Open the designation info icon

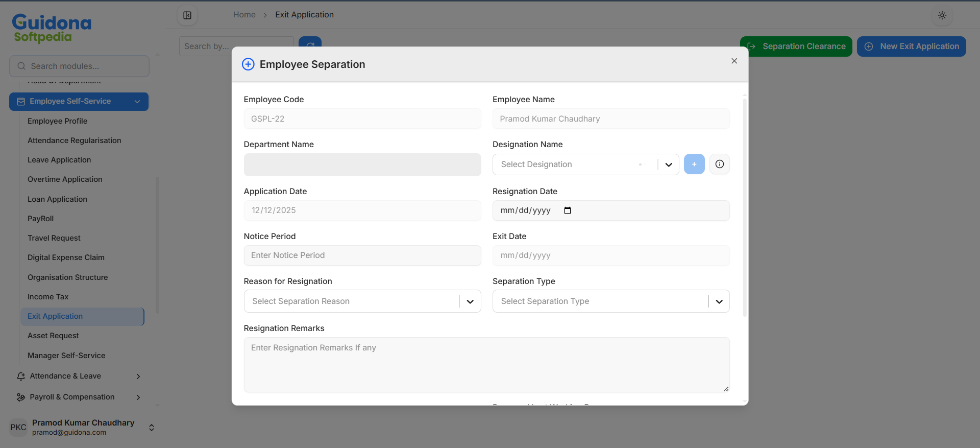click(x=720, y=164)
